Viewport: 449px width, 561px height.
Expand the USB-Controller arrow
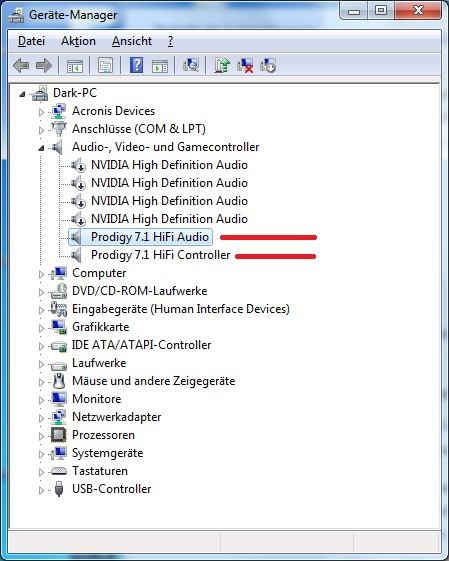tap(41, 490)
